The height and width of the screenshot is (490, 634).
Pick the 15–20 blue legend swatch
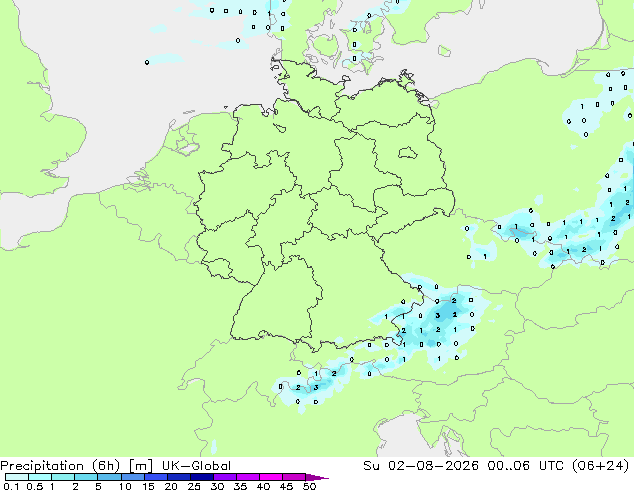pyautogui.click(x=155, y=477)
